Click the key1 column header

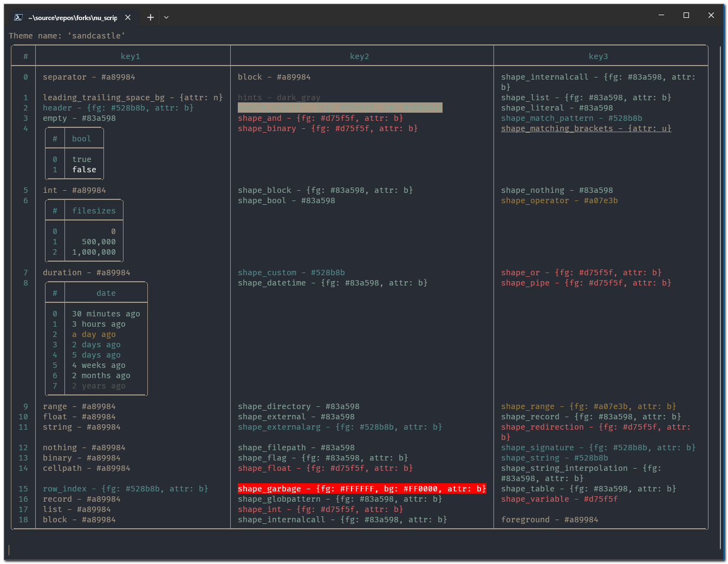click(131, 56)
